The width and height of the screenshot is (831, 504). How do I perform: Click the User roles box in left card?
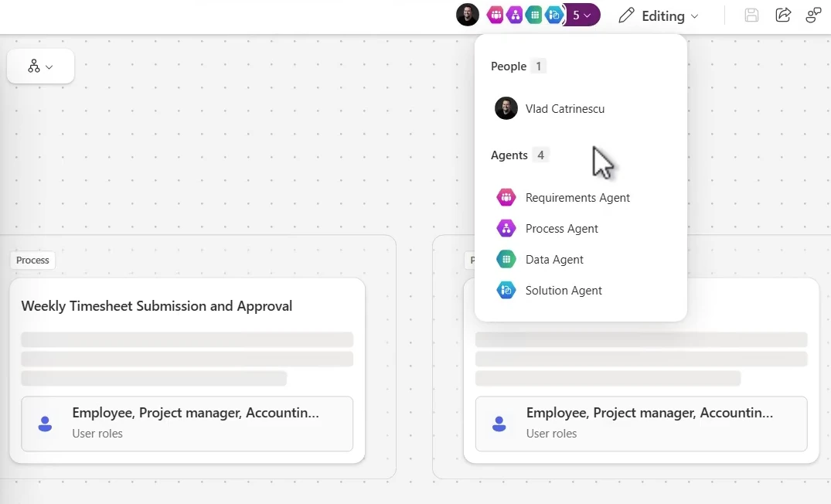pos(187,424)
